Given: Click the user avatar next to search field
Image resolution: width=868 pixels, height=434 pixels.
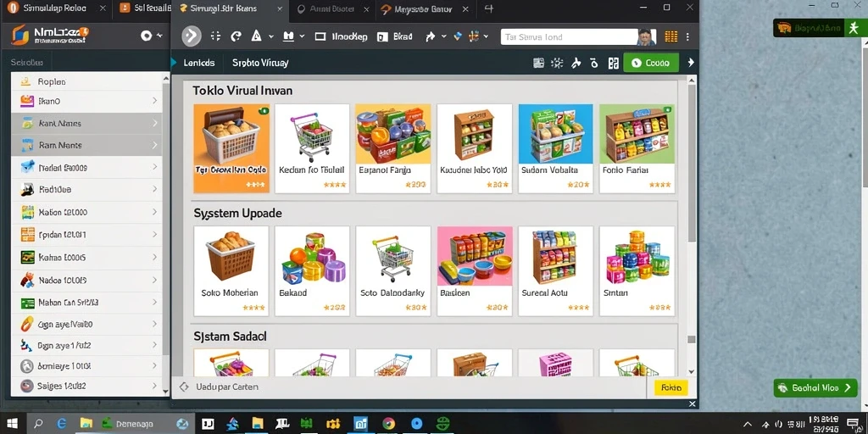Looking at the screenshot, I should [645, 37].
